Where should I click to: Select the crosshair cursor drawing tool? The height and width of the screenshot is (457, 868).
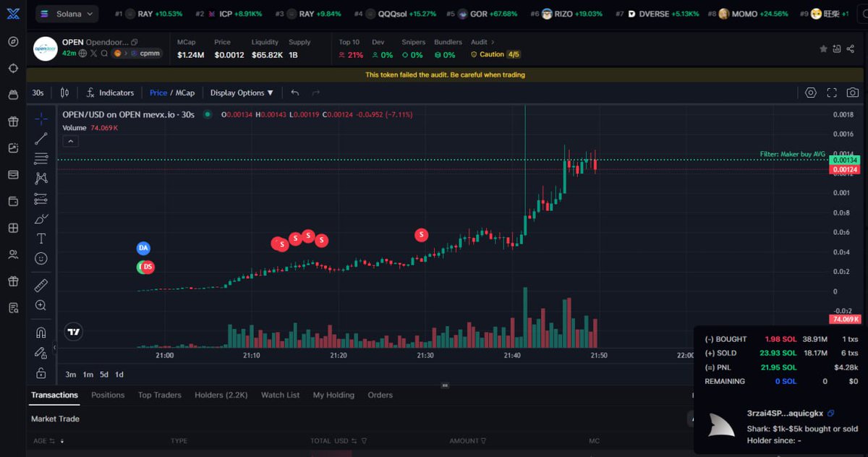click(41, 119)
